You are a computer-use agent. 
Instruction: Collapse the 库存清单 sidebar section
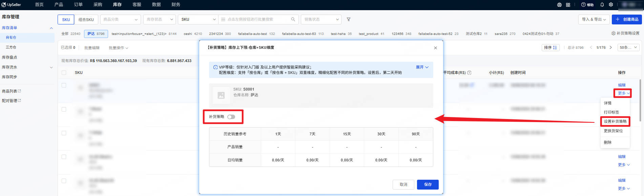coord(51,28)
